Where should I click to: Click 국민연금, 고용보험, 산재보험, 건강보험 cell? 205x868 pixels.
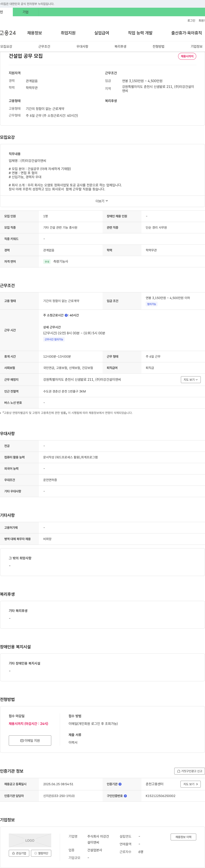click(68, 368)
